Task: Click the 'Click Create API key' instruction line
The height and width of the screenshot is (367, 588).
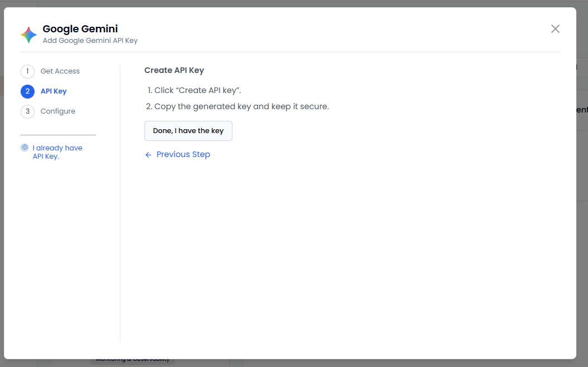Action: point(197,90)
